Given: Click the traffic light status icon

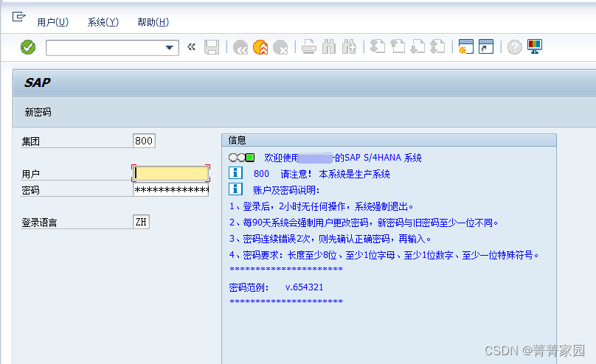Looking at the screenshot, I should pos(241,158).
